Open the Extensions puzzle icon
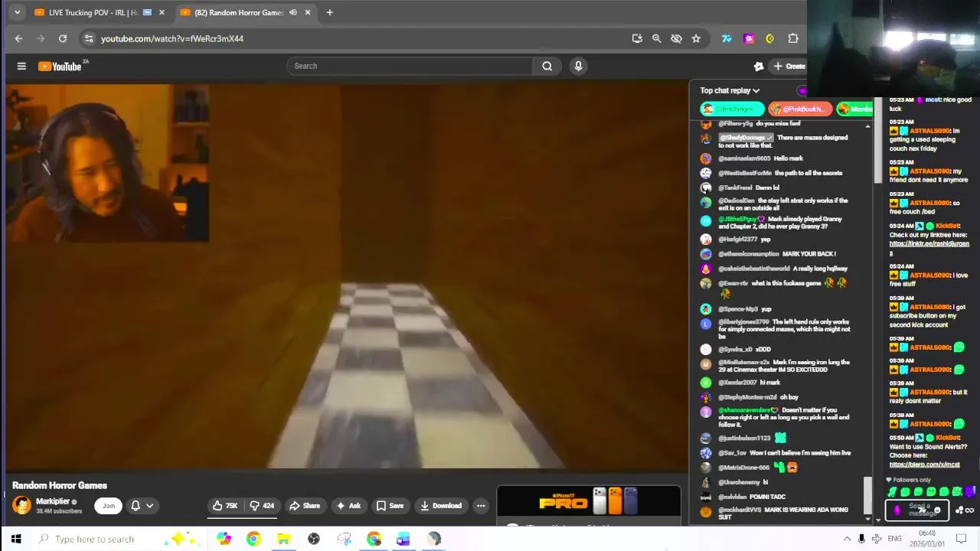The image size is (980, 551). pyautogui.click(x=793, y=38)
